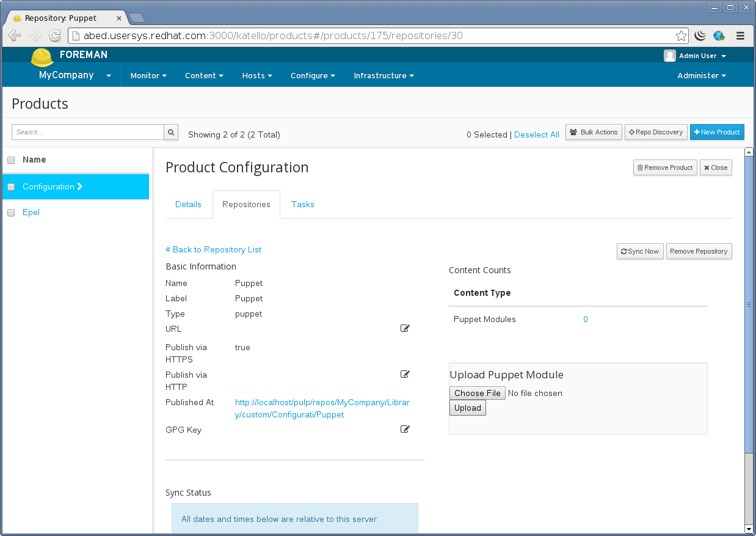The image size is (756, 536).
Task: Check the Configuration product checkbox
Action: (11, 187)
